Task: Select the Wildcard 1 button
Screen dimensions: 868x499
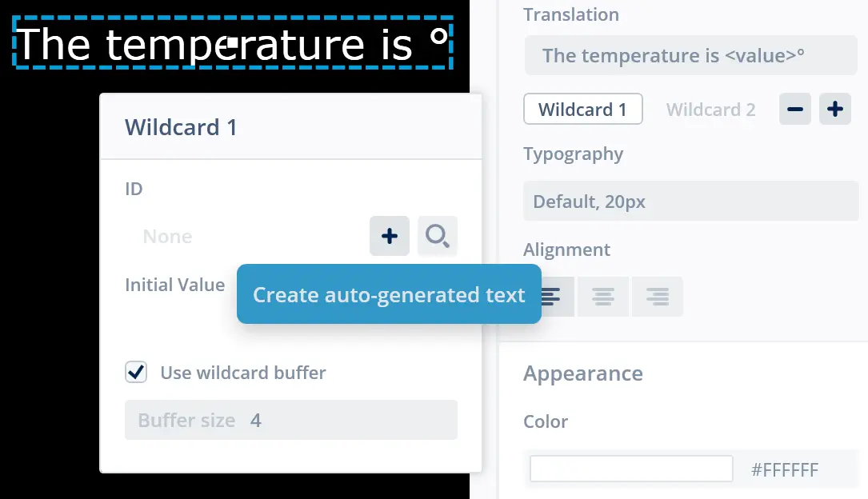Action: tap(582, 110)
